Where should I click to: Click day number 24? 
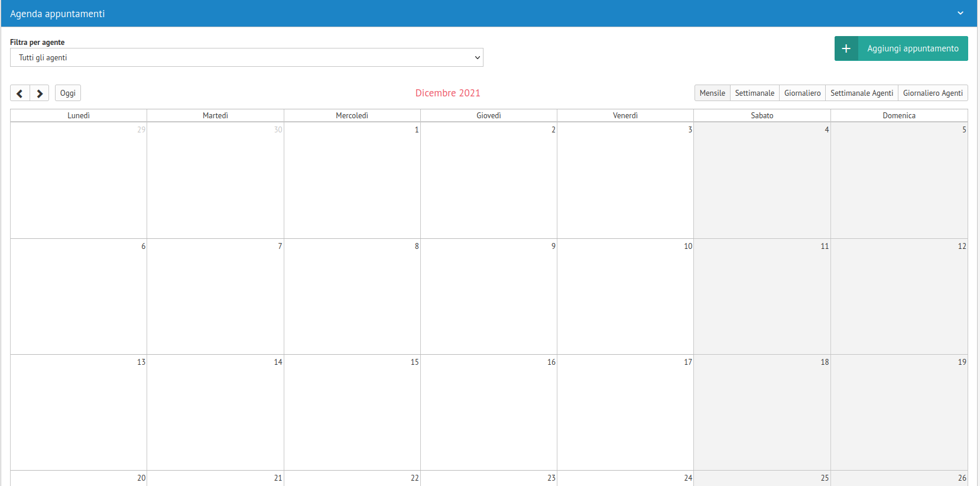(688, 478)
